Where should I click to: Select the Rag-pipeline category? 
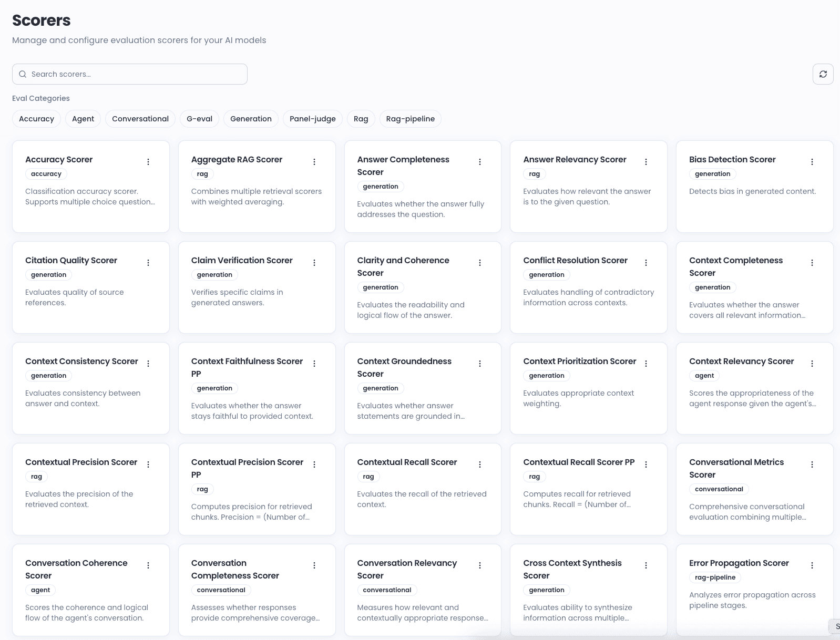[x=410, y=119]
